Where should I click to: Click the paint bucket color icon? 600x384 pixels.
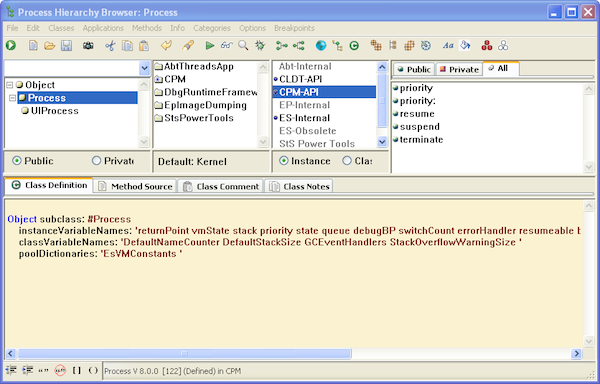coord(465,46)
